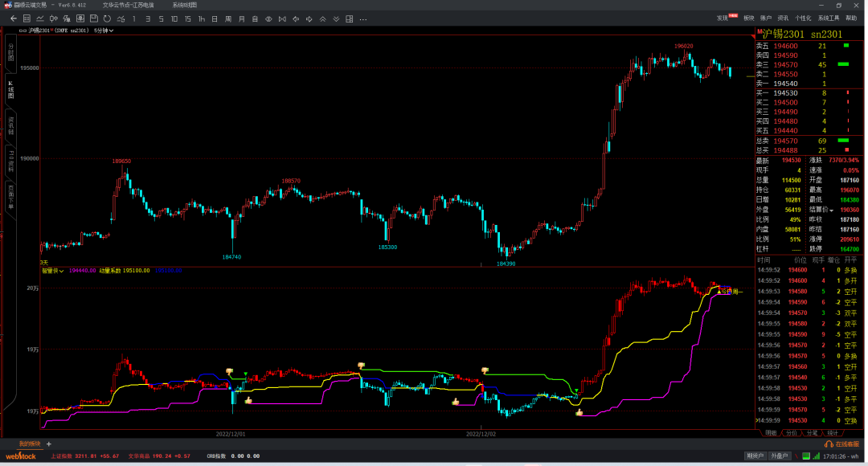
Task: Open the 资讯 menu
Action: [x=783, y=18]
